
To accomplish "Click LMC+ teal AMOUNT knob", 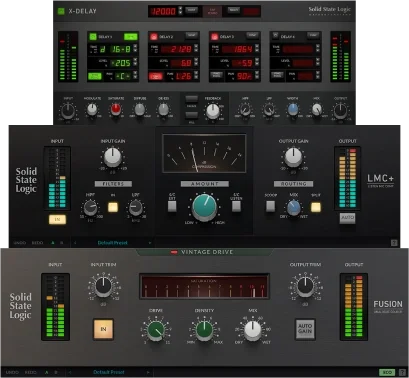I will [204, 207].
